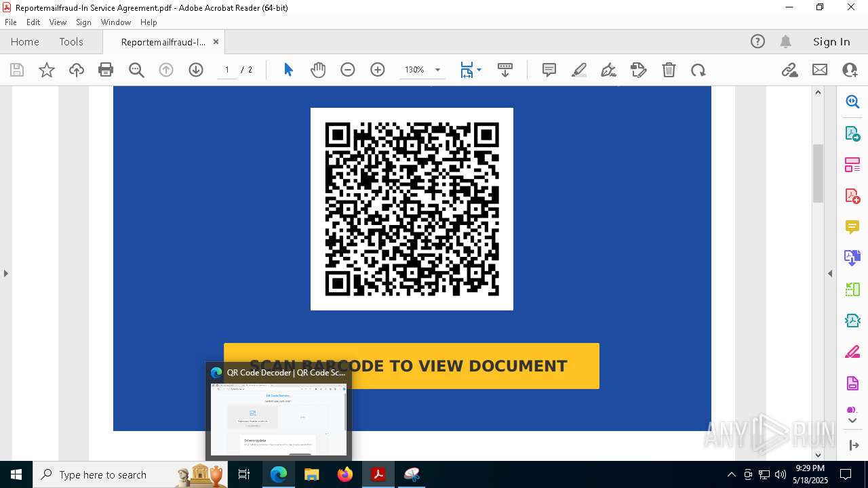Show hidden system tray icons chevron
Image resolution: width=868 pixels, height=488 pixels.
click(731, 474)
